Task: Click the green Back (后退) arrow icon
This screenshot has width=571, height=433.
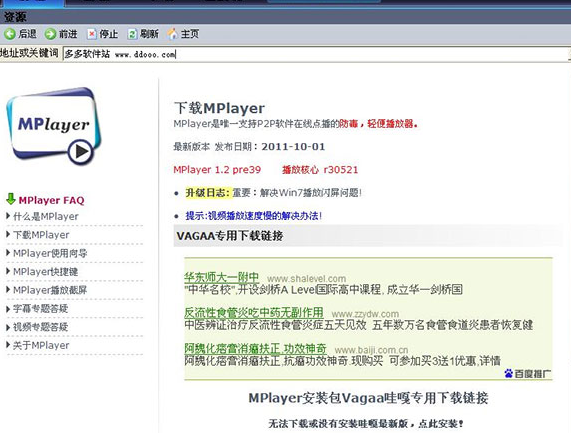Action: 10,34
